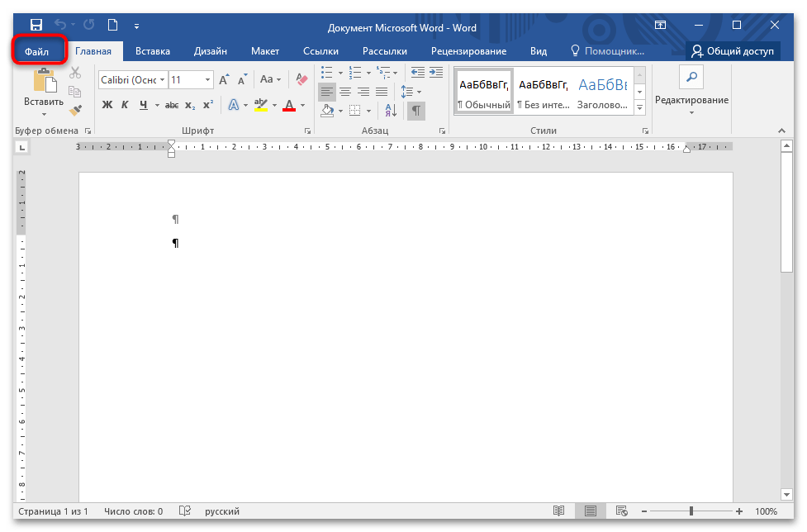Apply superscript x² formatting

pyautogui.click(x=208, y=105)
